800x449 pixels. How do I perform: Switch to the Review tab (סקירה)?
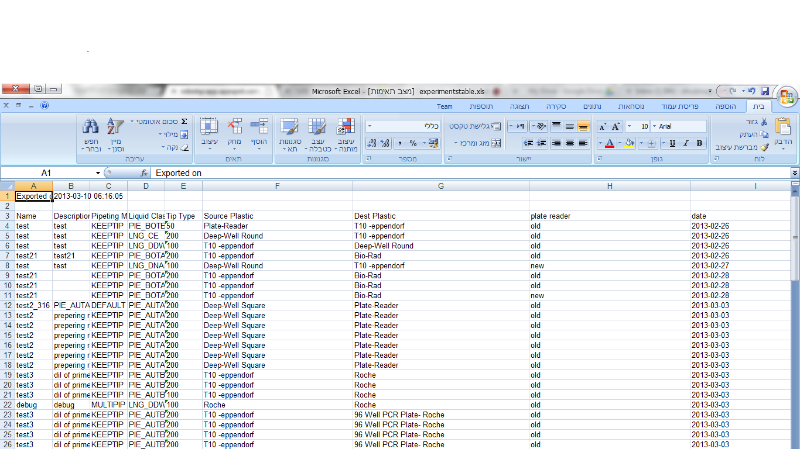tap(556, 106)
